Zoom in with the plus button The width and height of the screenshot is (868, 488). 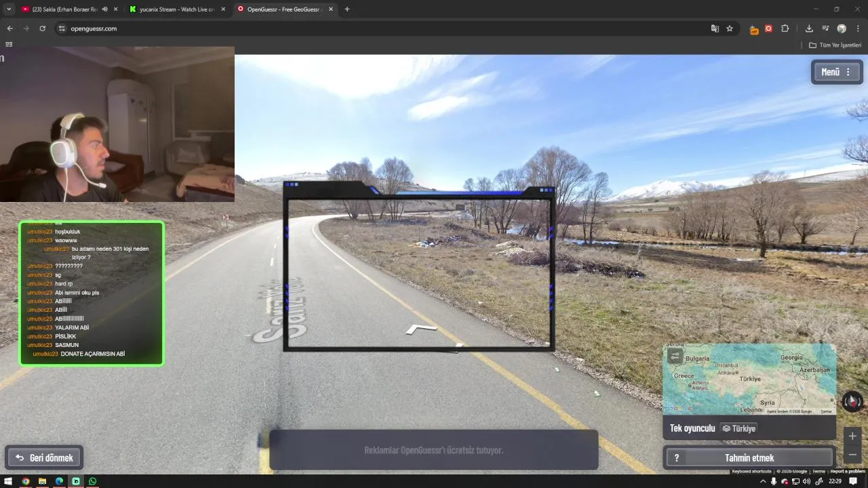coord(852,436)
